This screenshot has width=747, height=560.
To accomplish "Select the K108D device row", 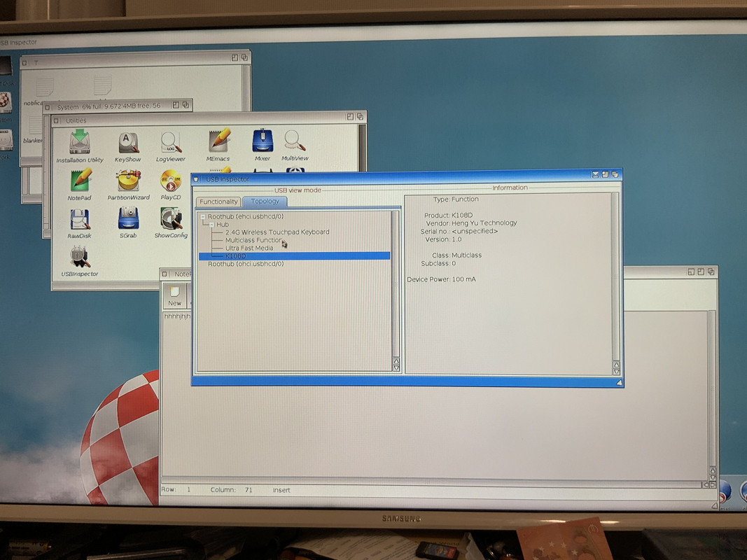I will 294,256.
